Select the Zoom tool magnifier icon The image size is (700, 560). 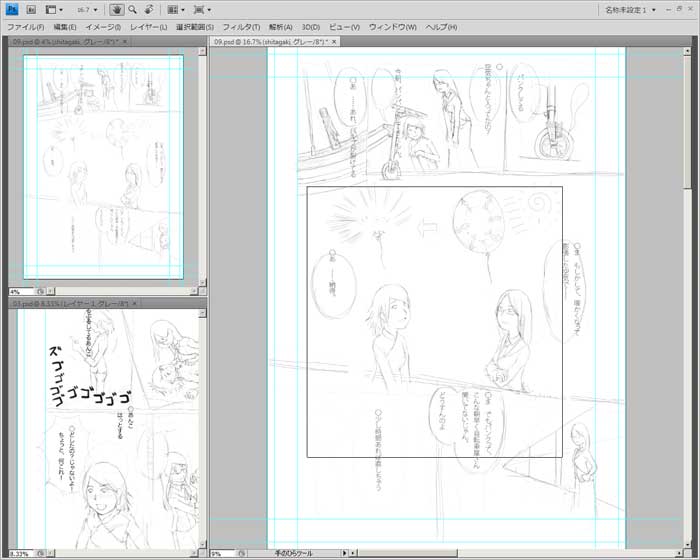pos(132,9)
